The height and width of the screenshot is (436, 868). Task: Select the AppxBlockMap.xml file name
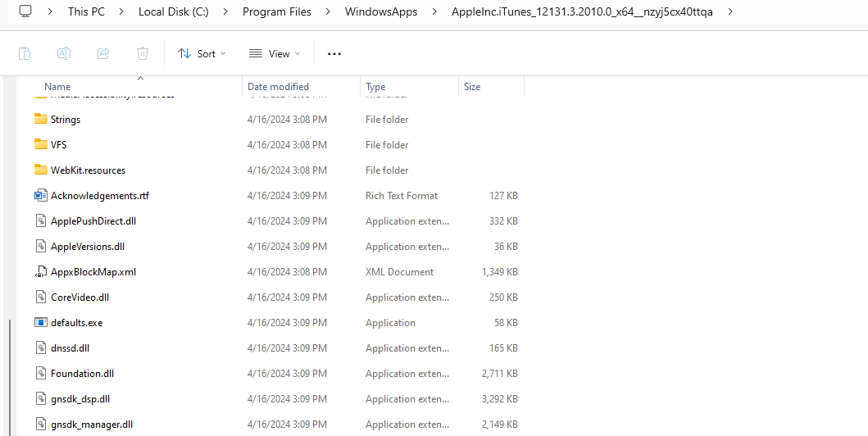click(93, 271)
